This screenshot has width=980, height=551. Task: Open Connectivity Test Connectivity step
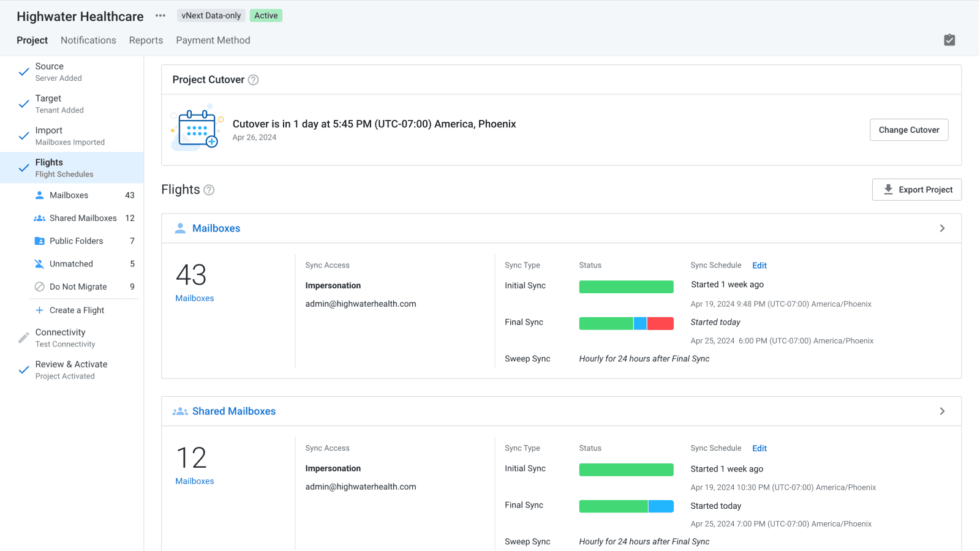[72, 337]
